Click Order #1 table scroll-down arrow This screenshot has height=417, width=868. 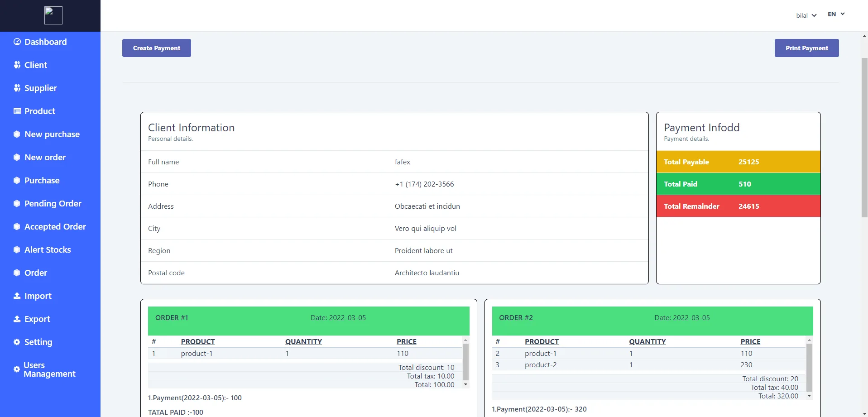(465, 384)
